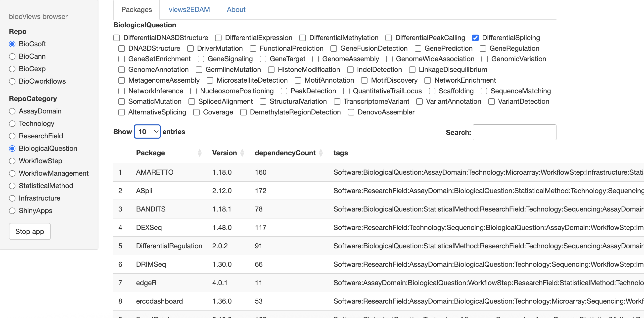
Task: Sort table by Package column arrows
Action: [199, 153]
